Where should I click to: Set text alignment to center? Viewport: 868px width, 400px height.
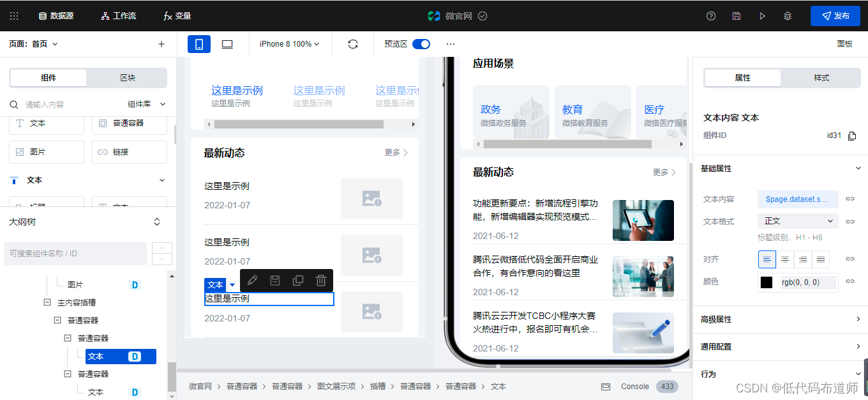click(x=785, y=259)
